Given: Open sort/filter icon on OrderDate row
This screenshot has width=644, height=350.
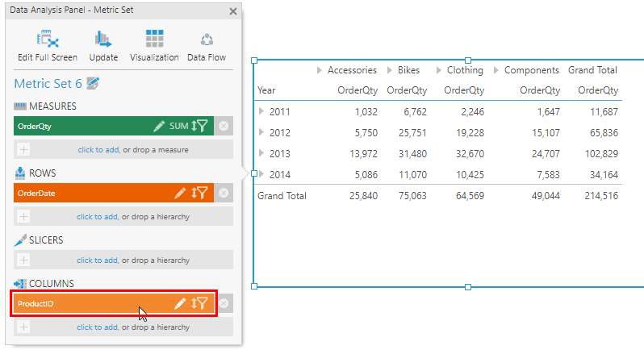Looking at the screenshot, I should tap(199, 193).
